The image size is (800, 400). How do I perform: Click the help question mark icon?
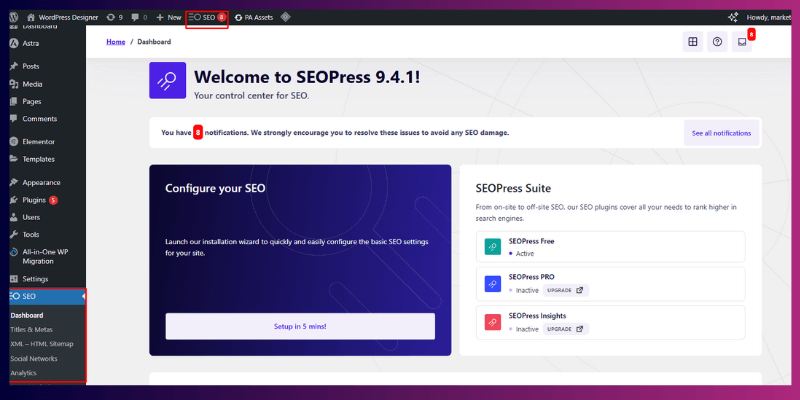(x=717, y=42)
